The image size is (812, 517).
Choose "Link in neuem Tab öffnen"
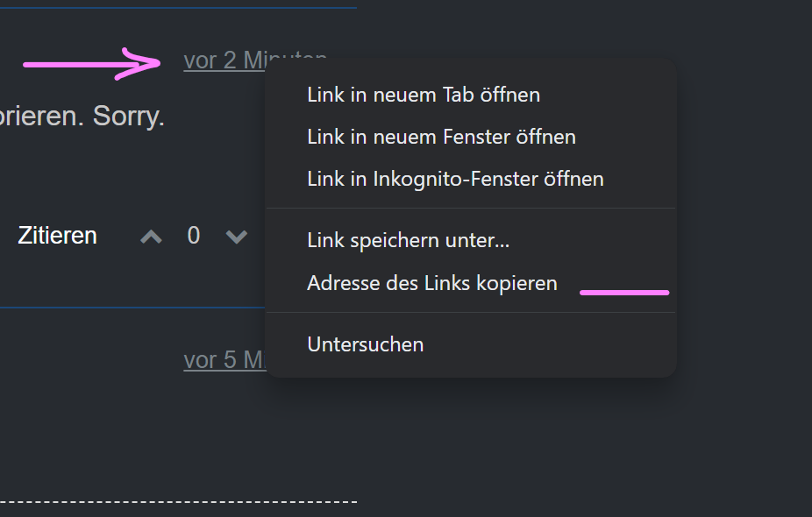click(x=424, y=95)
